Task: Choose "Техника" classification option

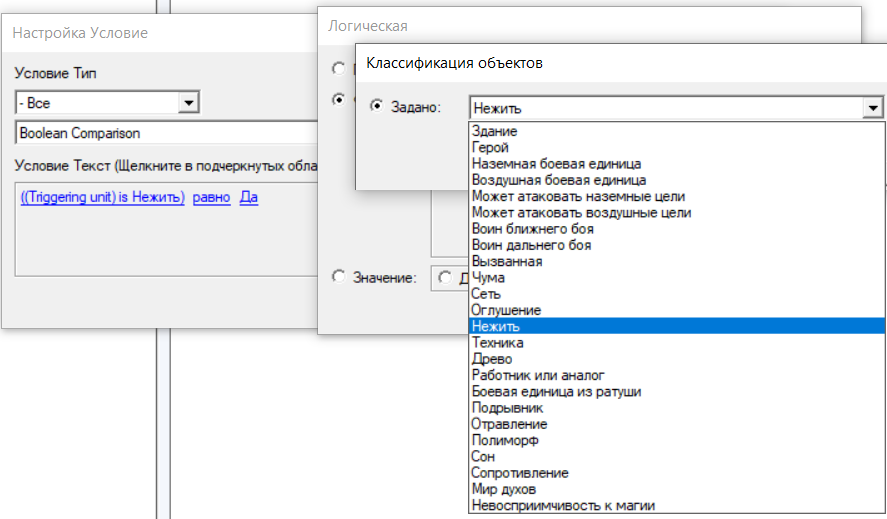Action: tap(497, 342)
